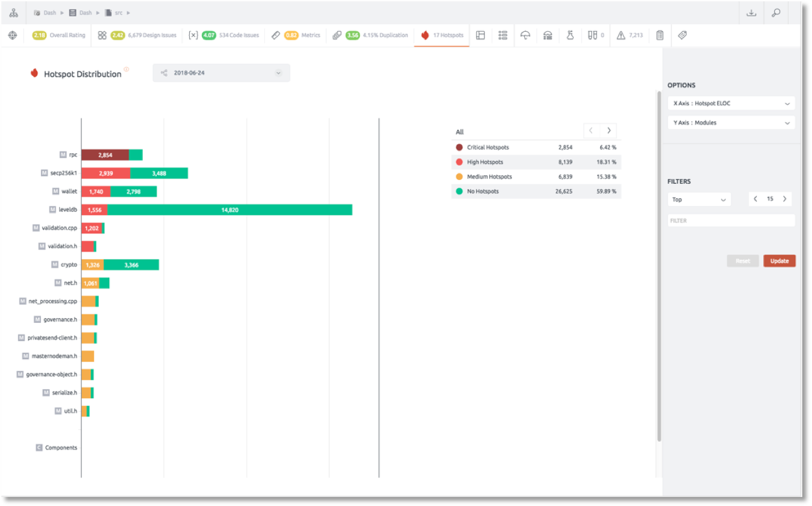Click the High Hotspots legend color dot

[459, 162]
